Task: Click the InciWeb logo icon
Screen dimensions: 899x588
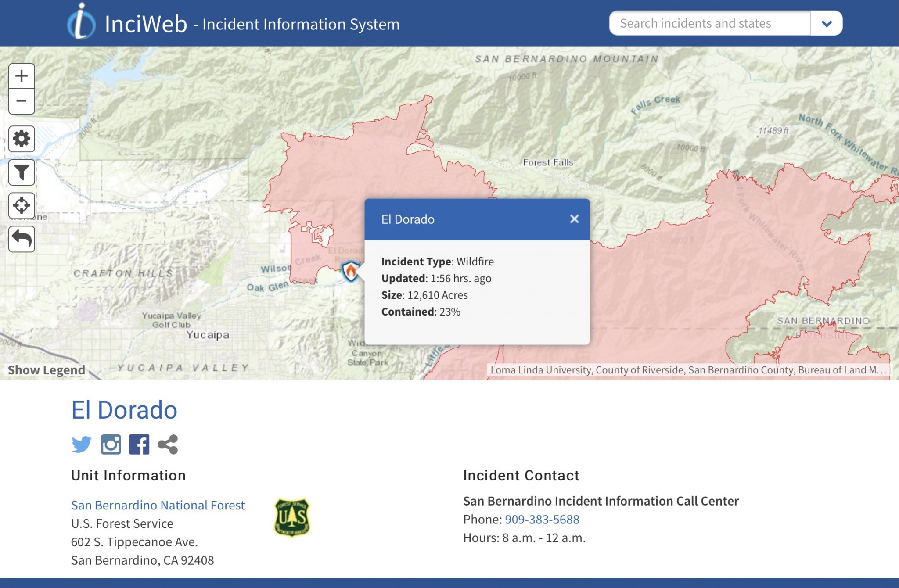Action: click(x=81, y=22)
